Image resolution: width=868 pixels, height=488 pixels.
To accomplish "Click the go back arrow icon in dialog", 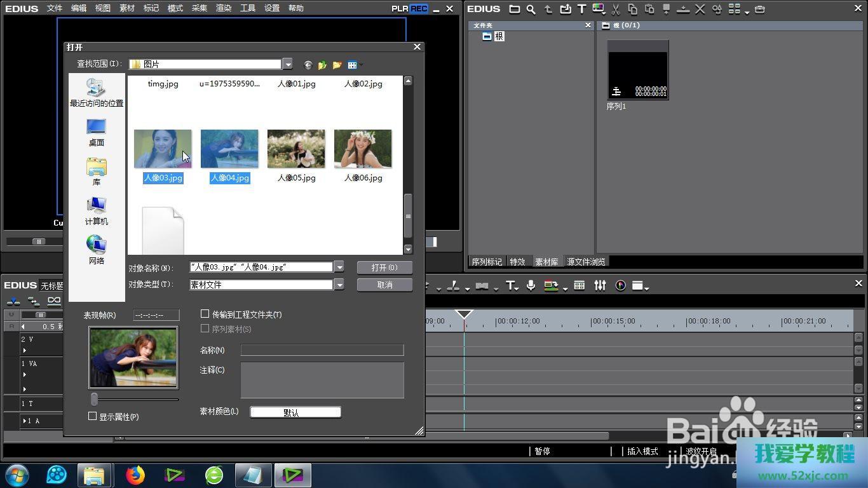I will pos(308,65).
